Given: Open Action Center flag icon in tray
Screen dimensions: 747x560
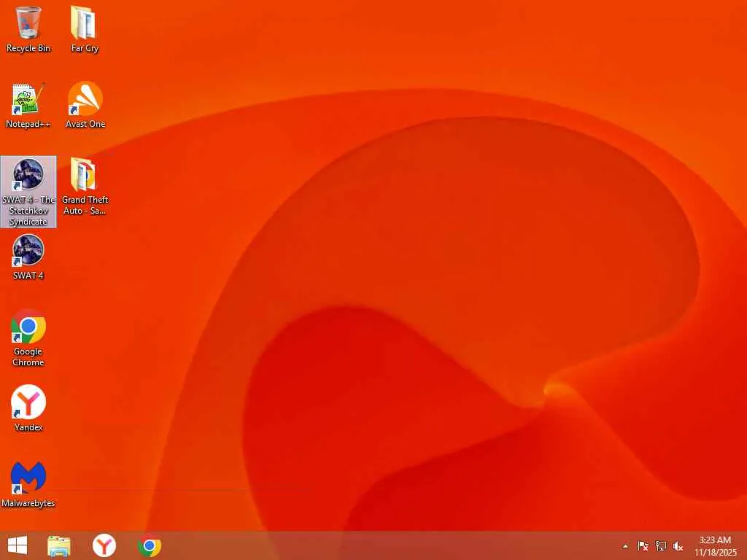Looking at the screenshot, I should point(643,546).
